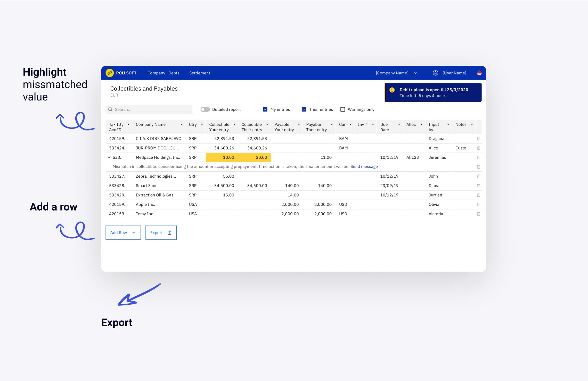Open Ctry column filter arrow
Screen dimensions: 588x381
pos(202,124)
